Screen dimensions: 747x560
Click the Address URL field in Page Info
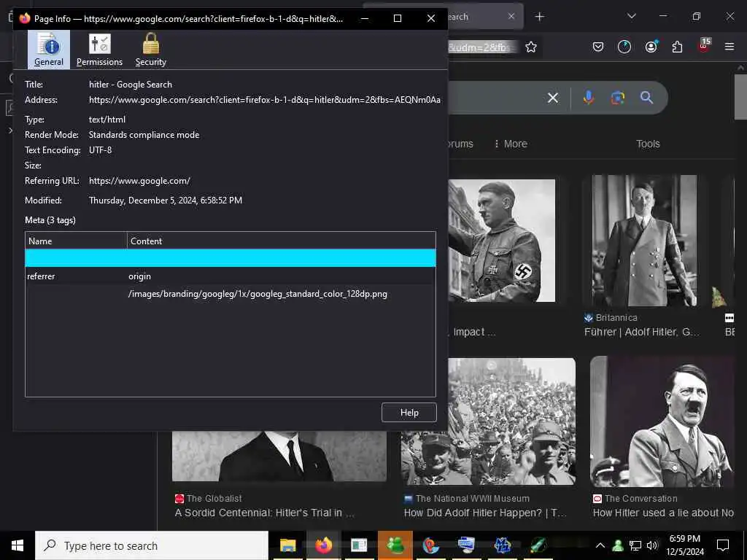point(264,99)
